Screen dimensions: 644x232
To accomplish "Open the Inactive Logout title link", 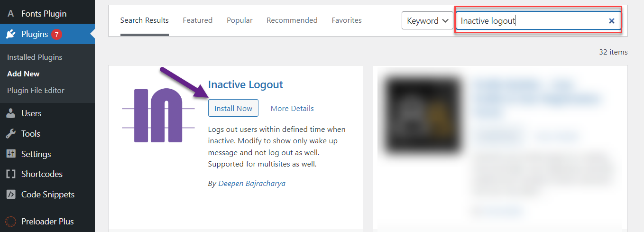I will 246,85.
